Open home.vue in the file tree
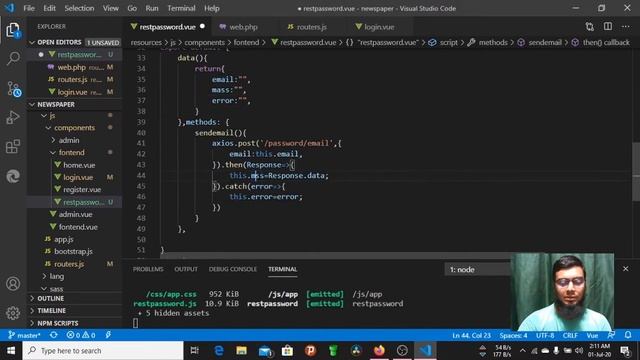 [x=79, y=165]
